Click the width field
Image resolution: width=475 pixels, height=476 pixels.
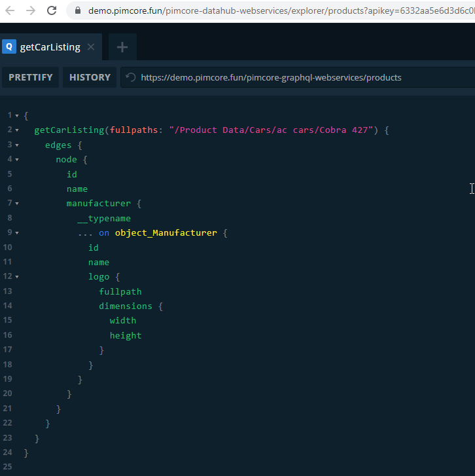(123, 321)
